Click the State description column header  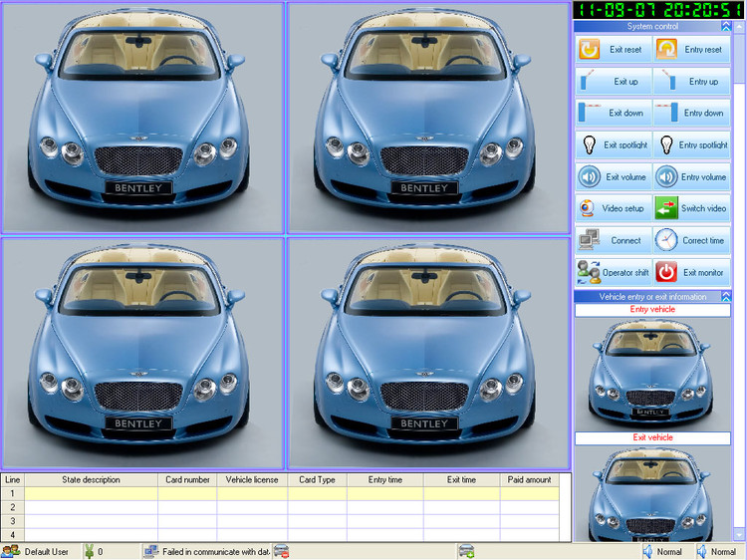click(x=91, y=480)
